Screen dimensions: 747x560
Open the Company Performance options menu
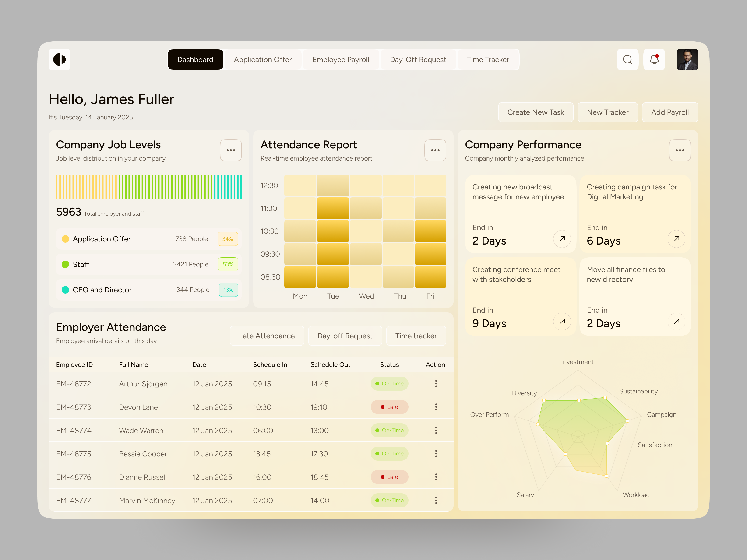[680, 150]
